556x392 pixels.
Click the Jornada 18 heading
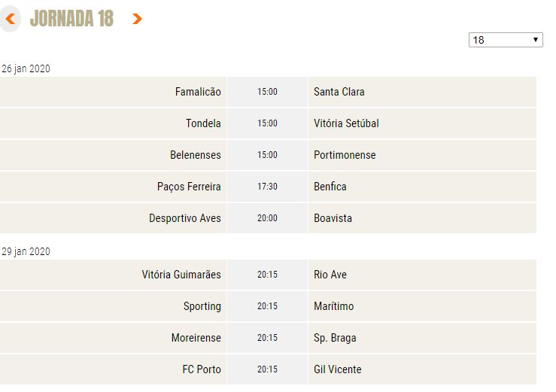[x=72, y=19]
